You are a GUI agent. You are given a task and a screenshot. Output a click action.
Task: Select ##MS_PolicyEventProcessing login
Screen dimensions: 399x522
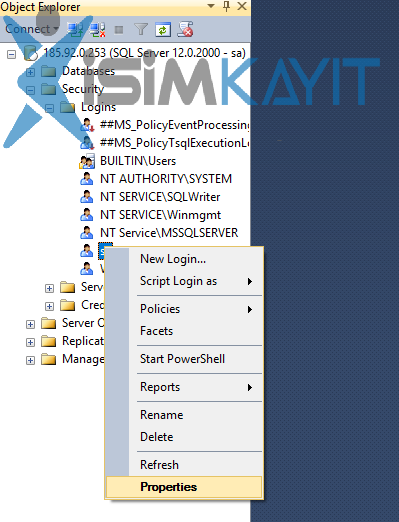point(175,125)
